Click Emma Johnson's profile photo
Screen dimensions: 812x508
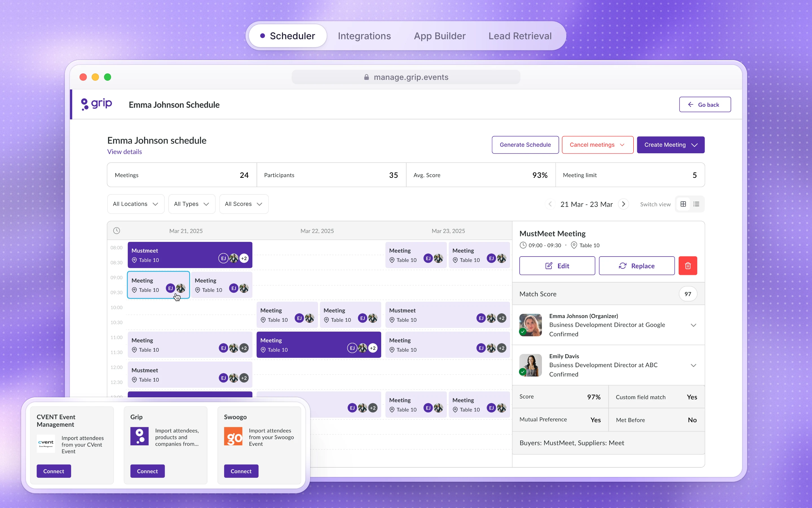click(x=531, y=325)
